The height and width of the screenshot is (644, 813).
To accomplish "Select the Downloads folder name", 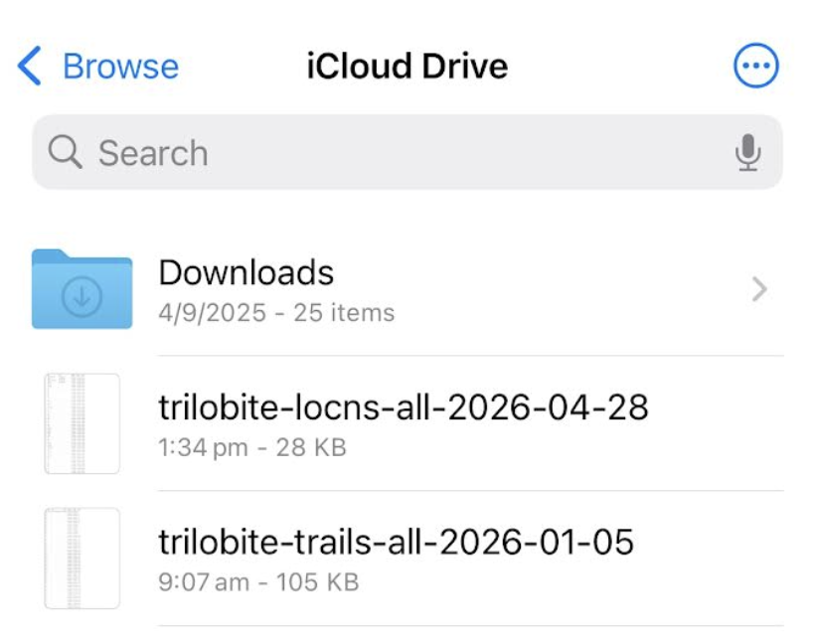I will (x=246, y=272).
